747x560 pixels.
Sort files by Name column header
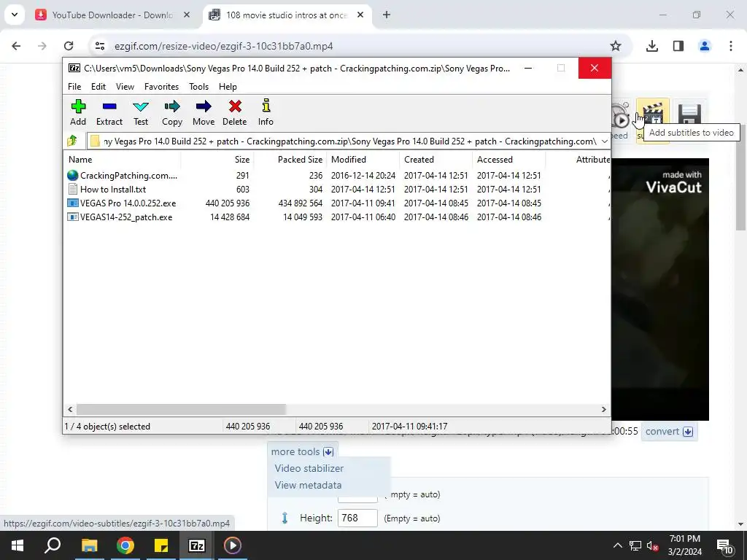tap(122, 160)
